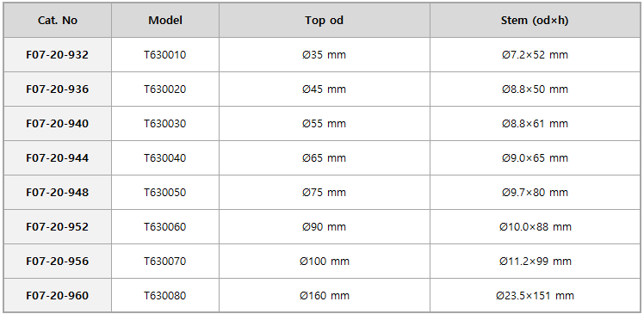Click catalog number F07-20-940
Image resolution: width=644 pixels, height=314 pixels.
click(x=58, y=124)
